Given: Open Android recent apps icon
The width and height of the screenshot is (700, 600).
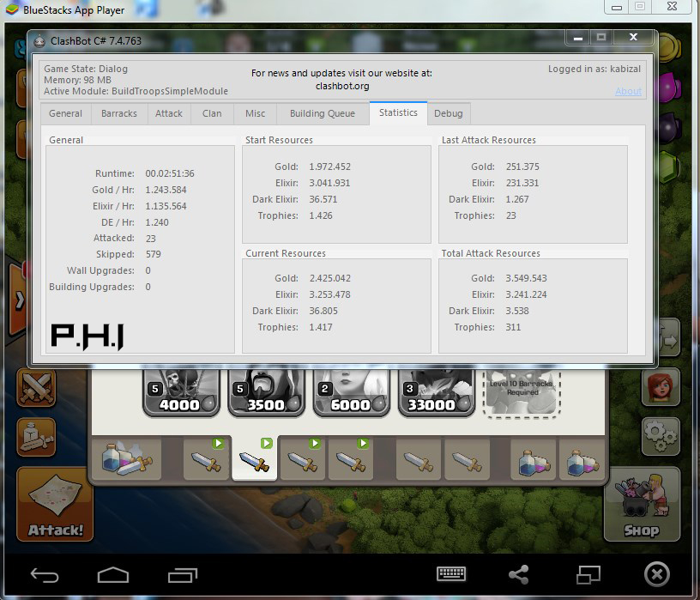Looking at the screenshot, I should [183, 575].
